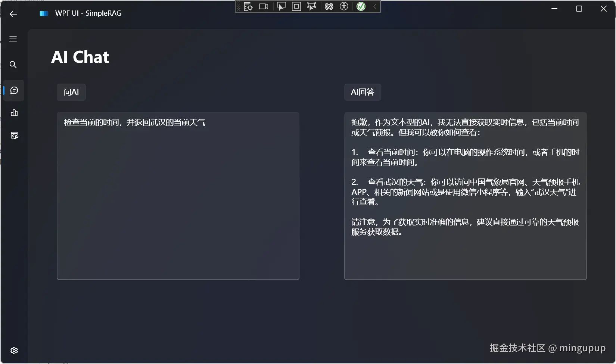Toggle layout adorners display
The image size is (616, 364).
point(296,6)
